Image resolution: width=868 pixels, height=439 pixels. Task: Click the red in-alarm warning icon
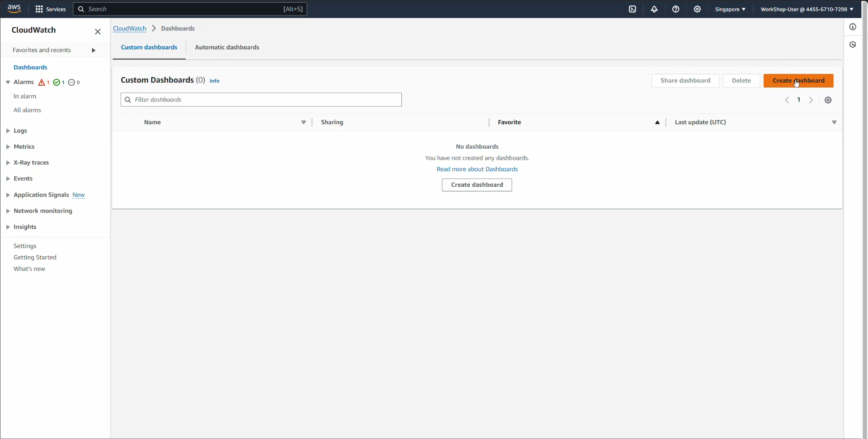pyautogui.click(x=42, y=82)
